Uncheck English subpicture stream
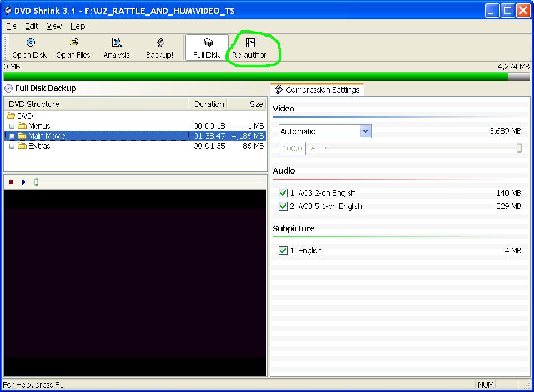Image resolution: width=534 pixels, height=392 pixels. [x=283, y=251]
